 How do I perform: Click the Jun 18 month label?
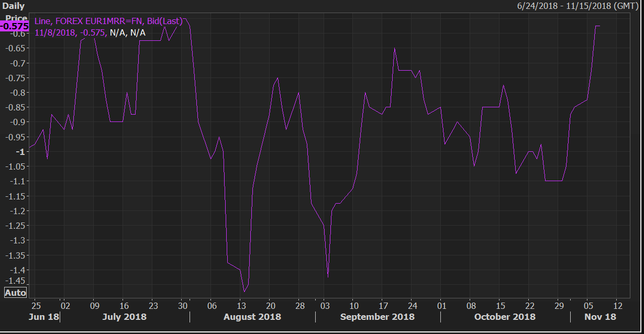click(x=45, y=317)
